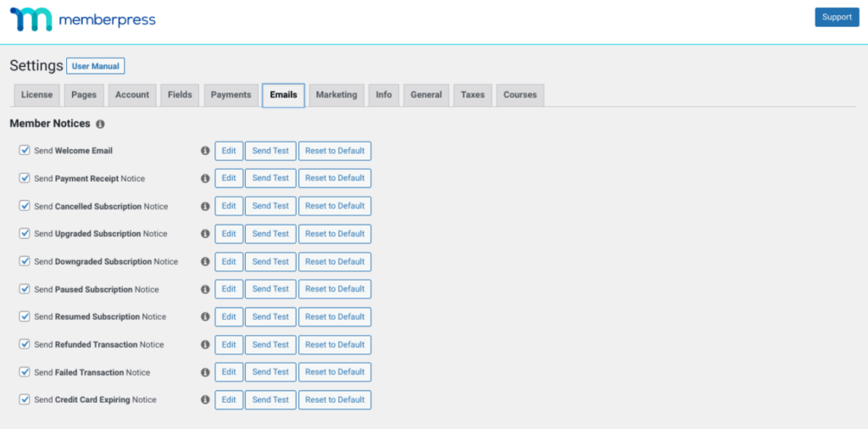Viewport: 868px width, 429px height.
Task: Switch to the Marketing tab
Action: point(337,95)
